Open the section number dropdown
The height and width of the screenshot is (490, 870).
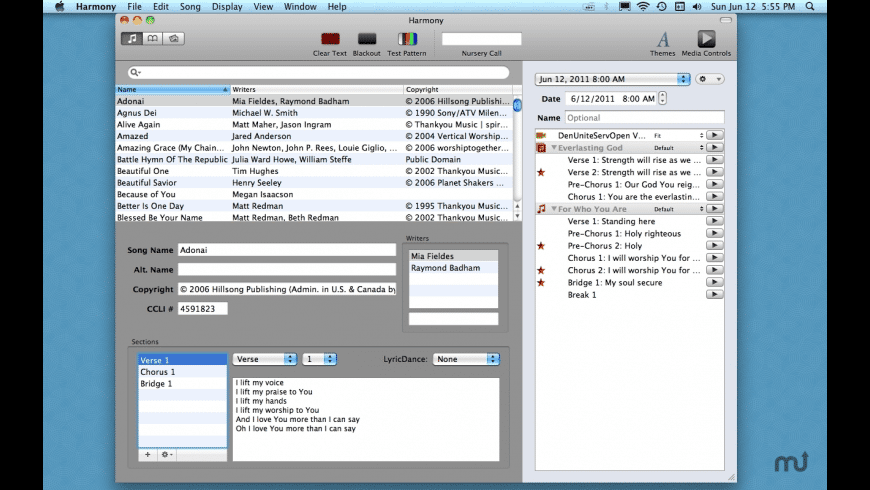click(x=319, y=359)
